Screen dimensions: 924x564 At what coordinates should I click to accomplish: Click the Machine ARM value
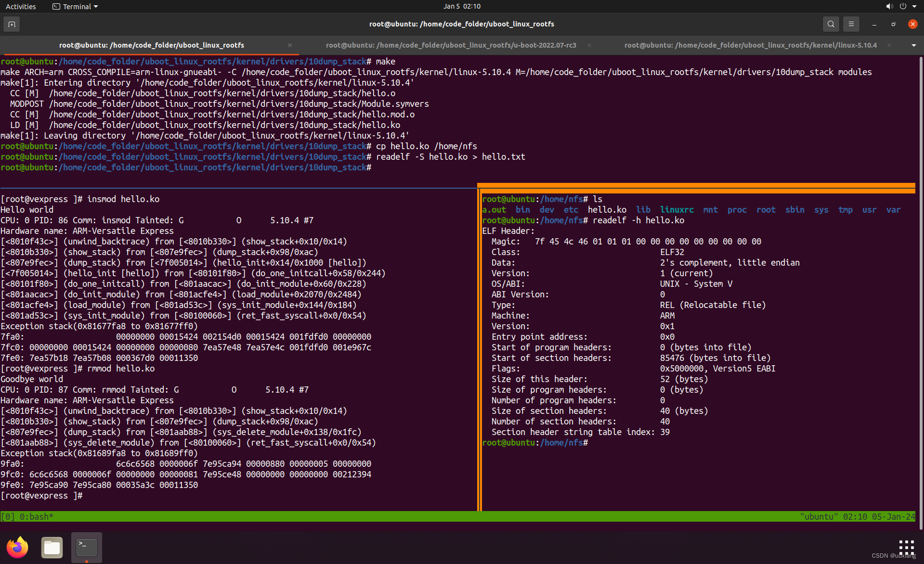[x=667, y=316]
